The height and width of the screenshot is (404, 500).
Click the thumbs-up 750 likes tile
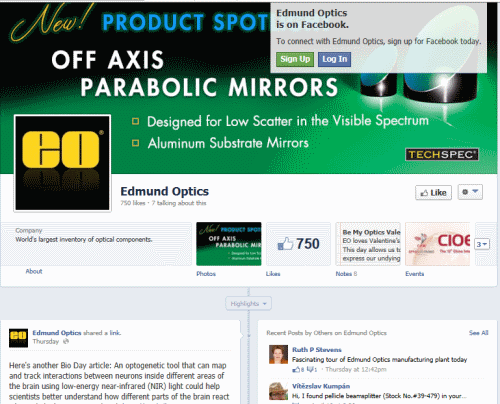tap(298, 244)
